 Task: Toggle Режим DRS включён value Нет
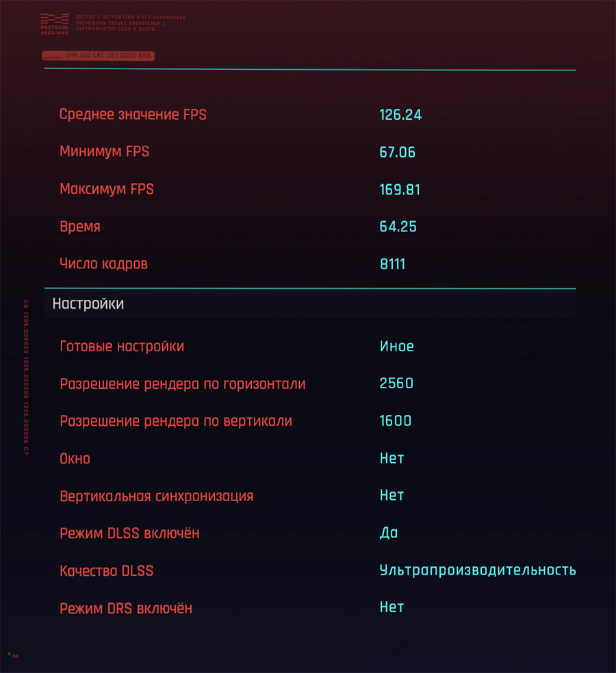click(x=392, y=607)
